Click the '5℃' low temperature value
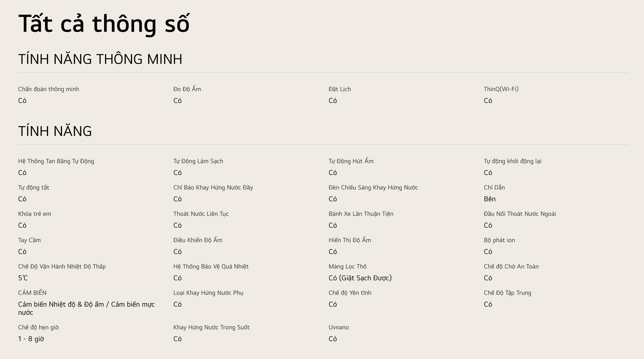 pyautogui.click(x=23, y=278)
